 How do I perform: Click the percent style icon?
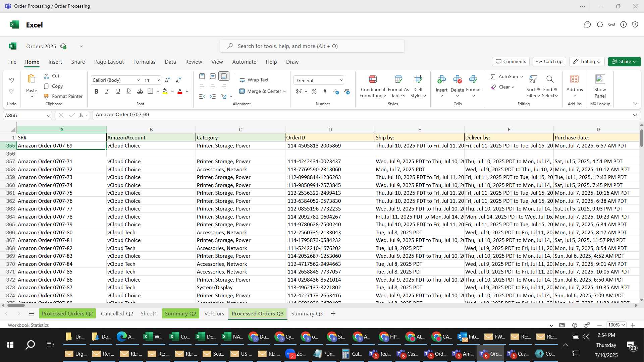pyautogui.click(x=314, y=91)
